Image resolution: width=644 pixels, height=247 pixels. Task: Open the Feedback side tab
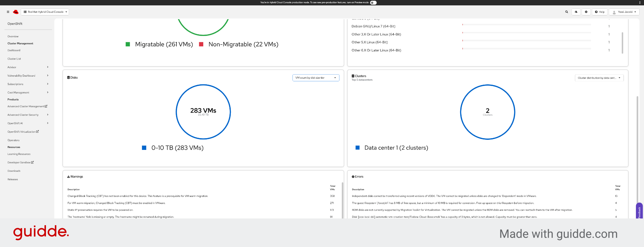pyautogui.click(x=639, y=211)
